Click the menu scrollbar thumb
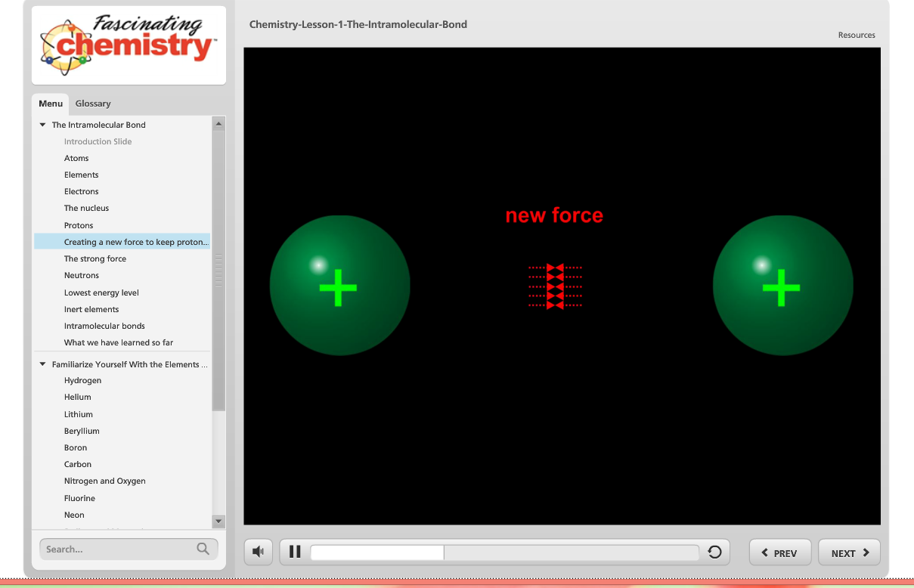 pyautogui.click(x=218, y=270)
